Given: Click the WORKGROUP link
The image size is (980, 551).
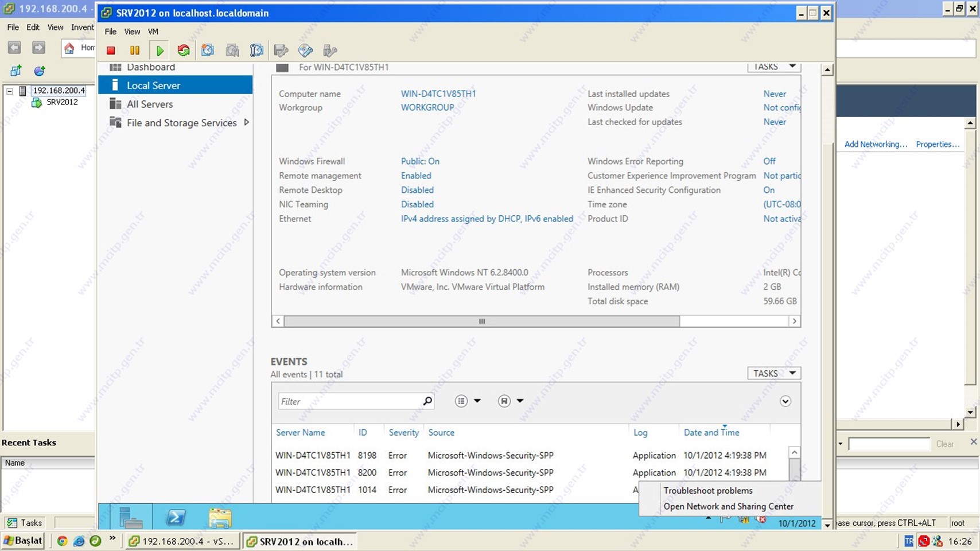Looking at the screenshot, I should pos(427,107).
